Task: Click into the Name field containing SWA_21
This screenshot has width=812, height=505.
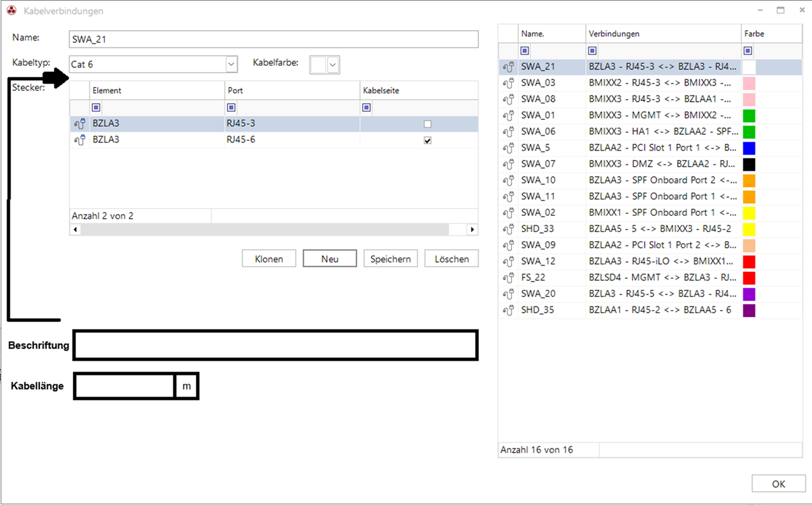Action: [274, 39]
